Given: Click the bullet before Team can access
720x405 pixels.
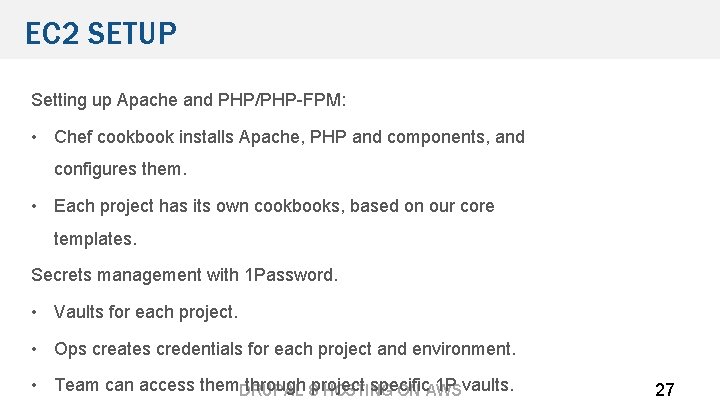Looking at the screenshot, I should [x=35, y=385].
